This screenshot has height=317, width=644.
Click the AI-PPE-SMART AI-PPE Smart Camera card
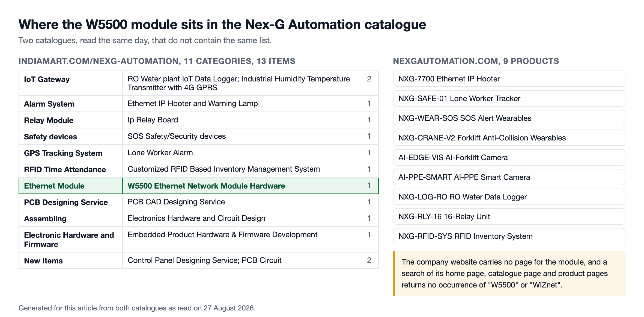[509, 177]
